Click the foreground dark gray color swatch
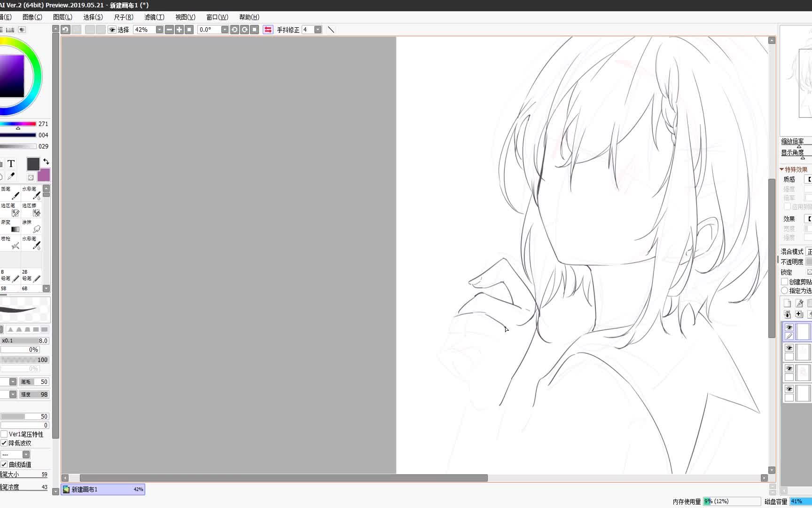The height and width of the screenshot is (508, 812). [33, 164]
